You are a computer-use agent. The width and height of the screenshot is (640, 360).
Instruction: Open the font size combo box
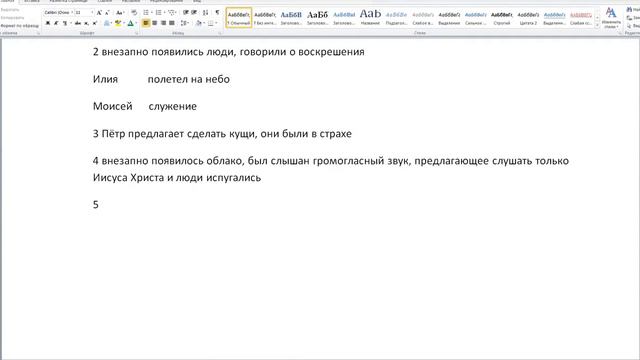pos(84,13)
